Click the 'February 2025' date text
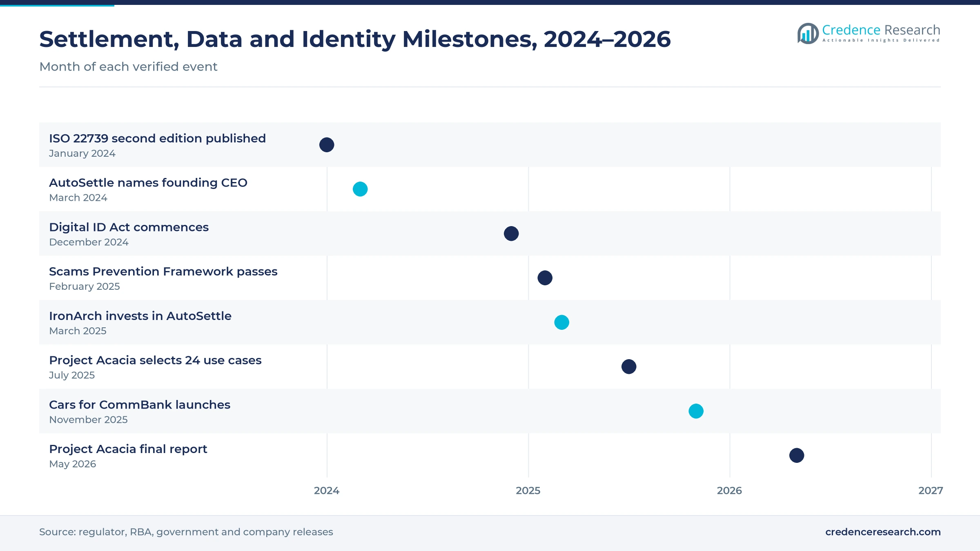Screen dimensions: 980x551 pos(85,287)
